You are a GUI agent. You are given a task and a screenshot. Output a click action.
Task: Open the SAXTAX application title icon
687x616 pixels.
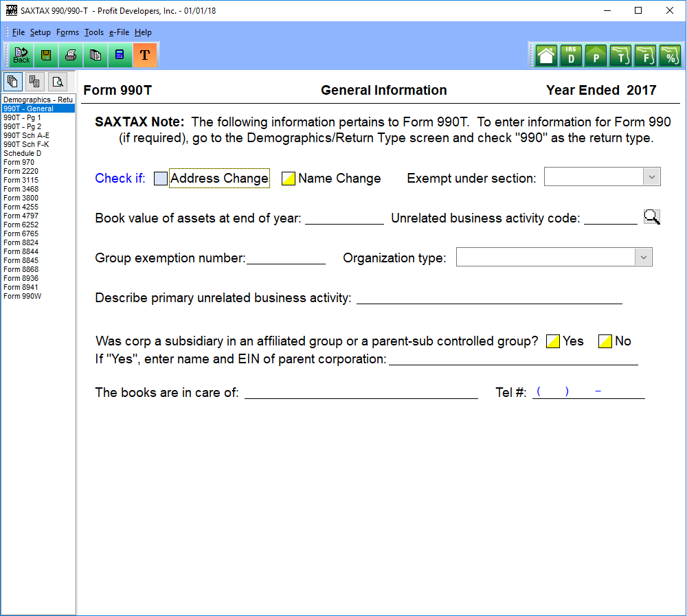(x=12, y=10)
